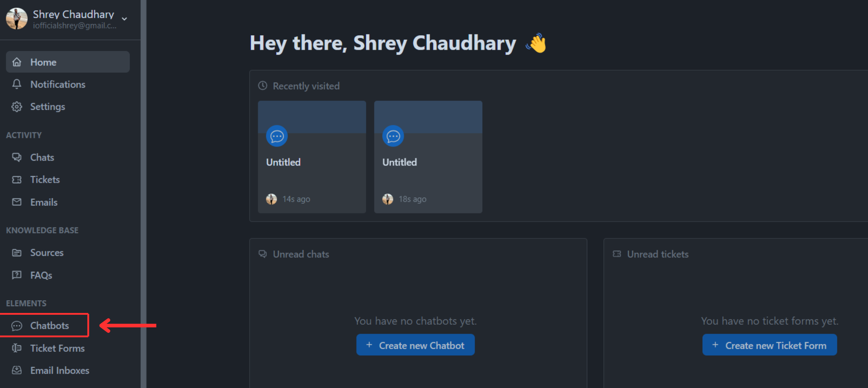
Task: Open the Emails envelope icon
Action: point(17,202)
